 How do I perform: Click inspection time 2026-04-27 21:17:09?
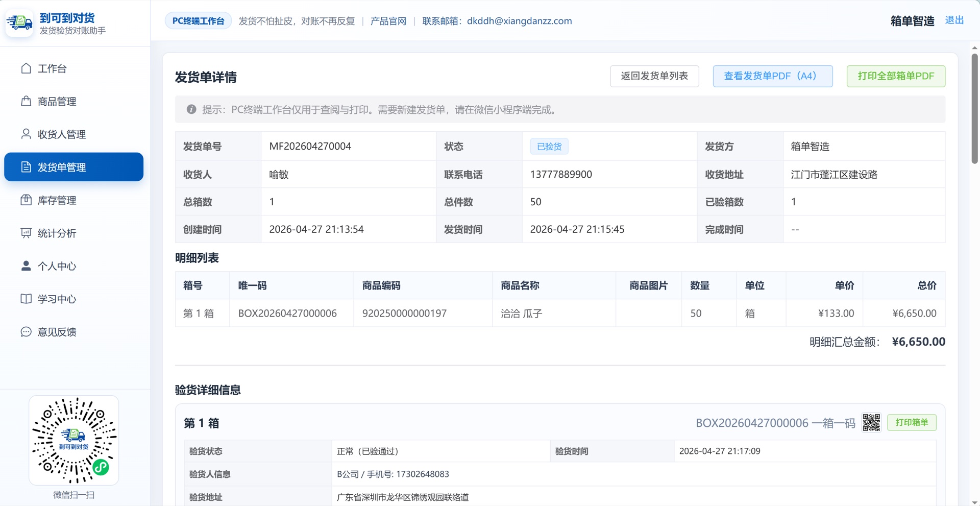pyautogui.click(x=720, y=451)
